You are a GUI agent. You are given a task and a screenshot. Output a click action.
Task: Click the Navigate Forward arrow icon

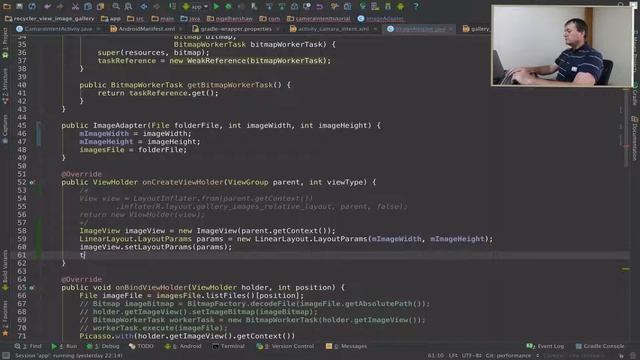(x=157, y=6)
